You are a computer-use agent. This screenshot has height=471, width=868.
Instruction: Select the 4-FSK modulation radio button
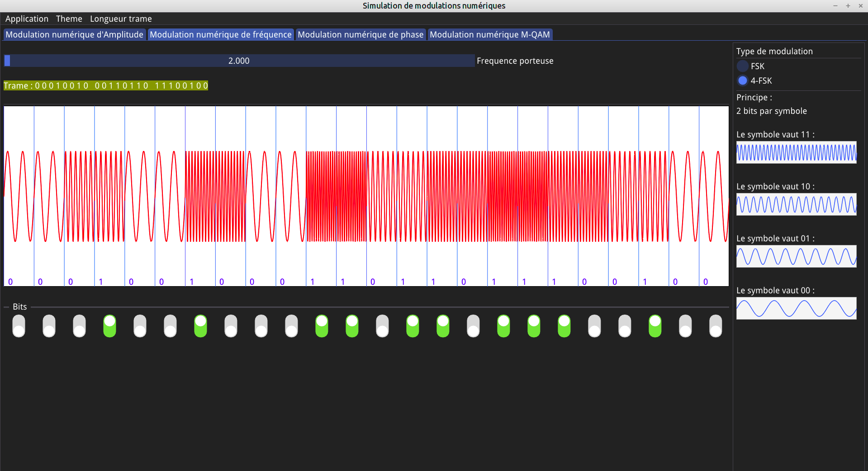point(743,81)
